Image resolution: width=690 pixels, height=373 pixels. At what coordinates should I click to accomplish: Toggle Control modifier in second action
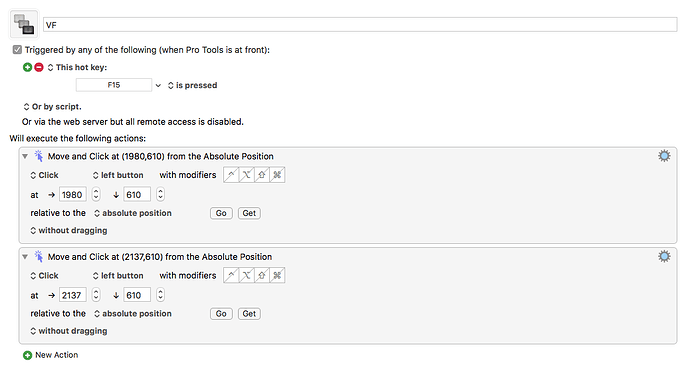coord(231,275)
